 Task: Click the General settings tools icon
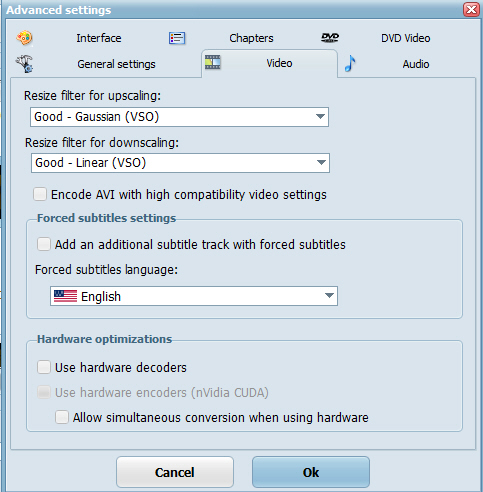pos(24,64)
